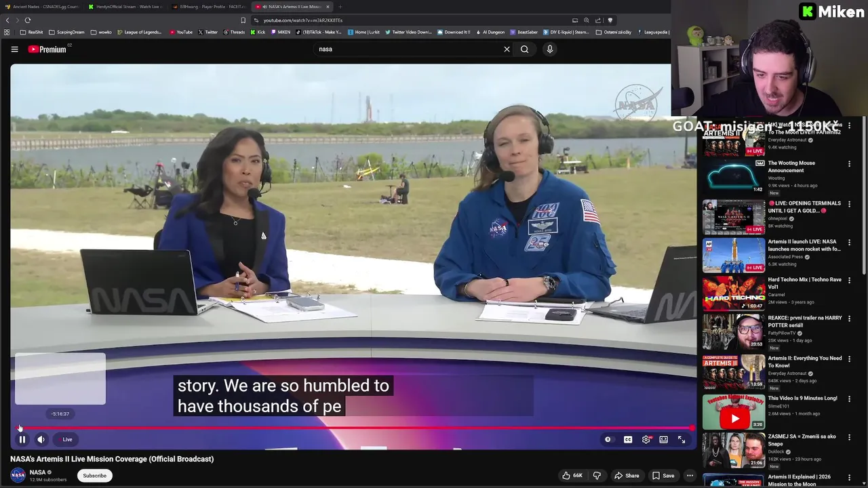Open the YouTube bookmark
This screenshot has width=868, height=488.
click(181, 32)
